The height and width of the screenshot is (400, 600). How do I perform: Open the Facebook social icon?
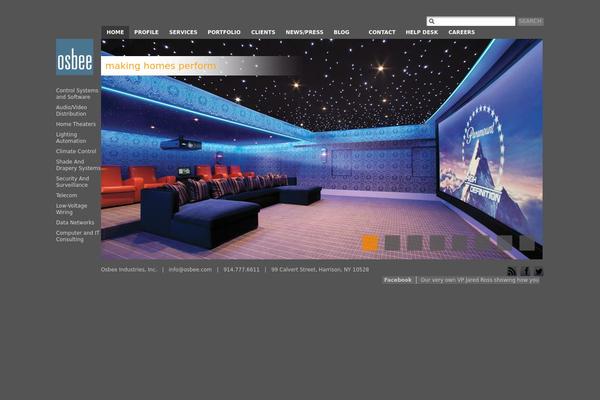(525, 271)
